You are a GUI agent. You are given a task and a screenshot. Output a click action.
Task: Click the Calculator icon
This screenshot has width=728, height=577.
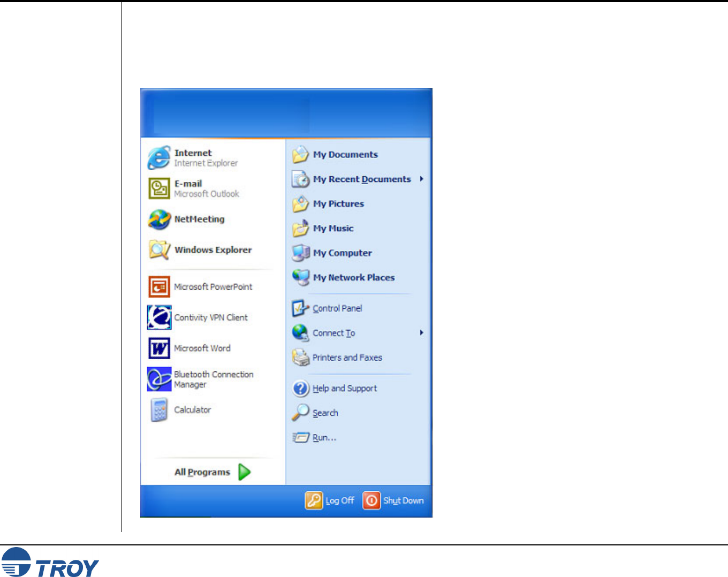pos(159,410)
